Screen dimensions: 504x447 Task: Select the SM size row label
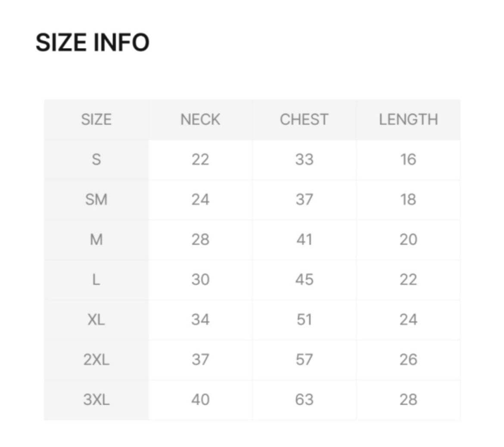pos(96,200)
